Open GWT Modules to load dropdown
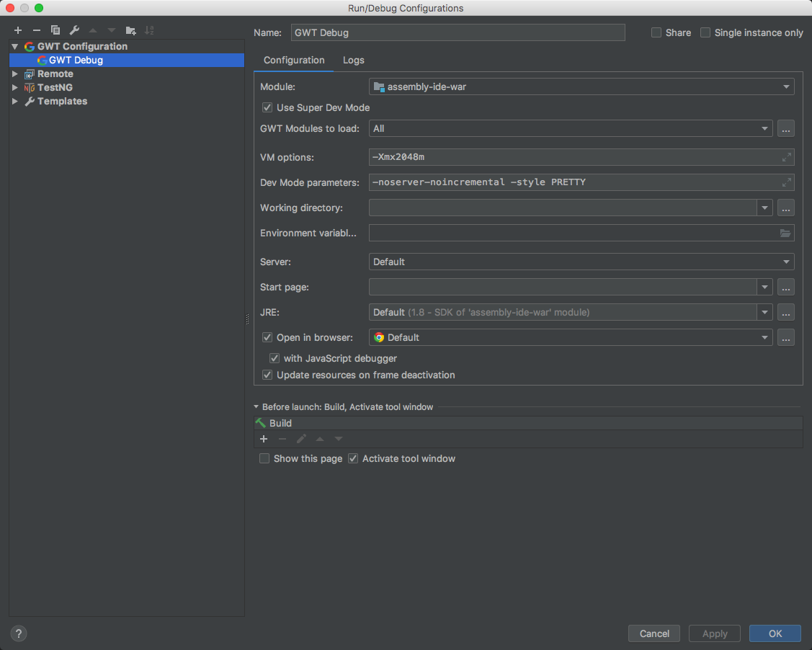Screen dimensions: 812x650 pos(570,128)
